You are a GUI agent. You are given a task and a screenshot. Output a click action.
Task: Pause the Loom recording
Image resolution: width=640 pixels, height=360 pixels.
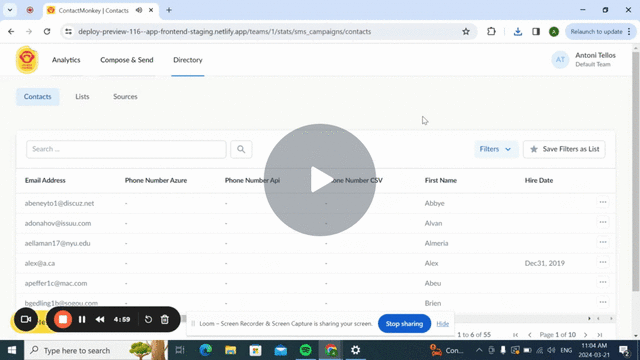[82, 320]
